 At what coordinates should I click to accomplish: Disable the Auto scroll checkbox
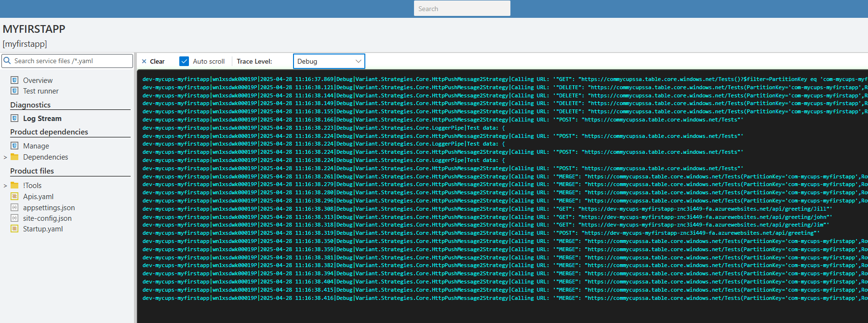click(184, 61)
